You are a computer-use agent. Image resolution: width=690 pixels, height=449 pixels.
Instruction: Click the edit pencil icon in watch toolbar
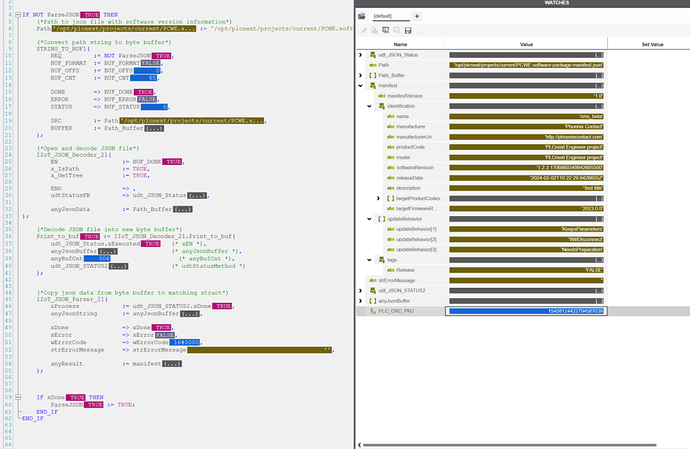pyautogui.click(x=364, y=30)
